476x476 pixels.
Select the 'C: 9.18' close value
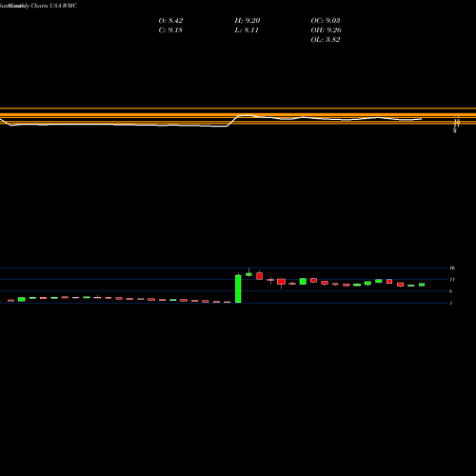[x=170, y=30]
